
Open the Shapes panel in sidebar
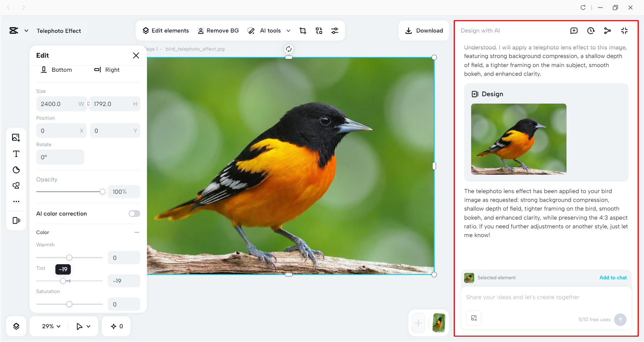(x=16, y=185)
